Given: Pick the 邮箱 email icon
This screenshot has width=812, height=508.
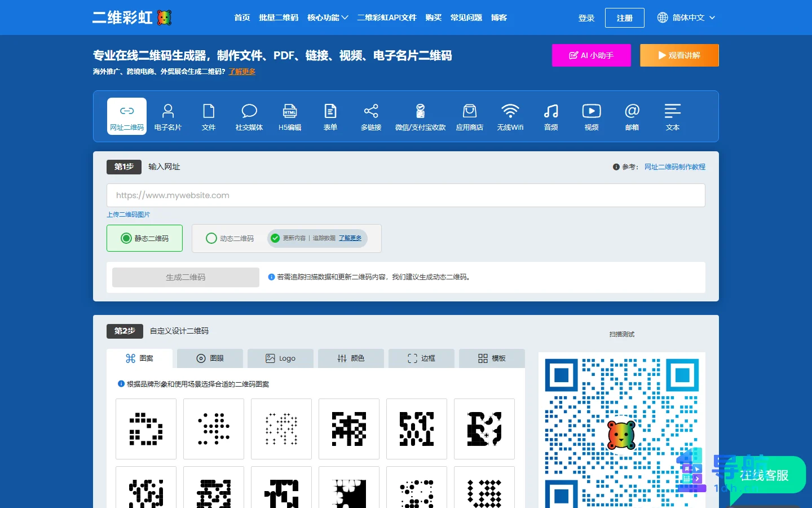Looking at the screenshot, I should click(x=632, y=116).
